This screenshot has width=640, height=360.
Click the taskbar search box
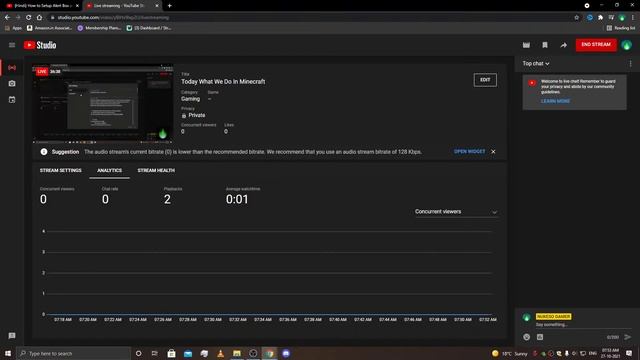point(73,353)
